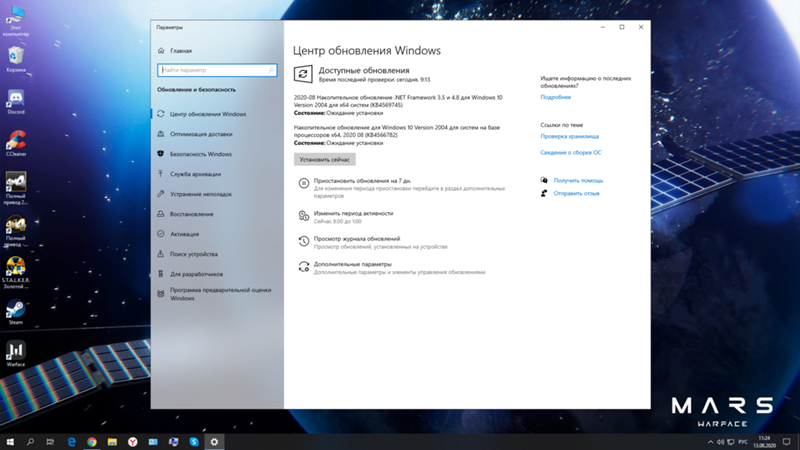The image size is (800, 450).
Task: Focus the Найти параметр search field
Action: tap(217, 70)
